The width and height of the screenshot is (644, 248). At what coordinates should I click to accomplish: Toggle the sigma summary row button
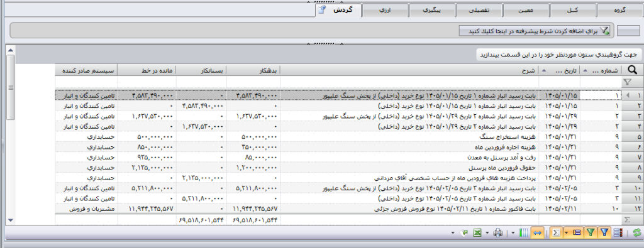tap(556, 233)
